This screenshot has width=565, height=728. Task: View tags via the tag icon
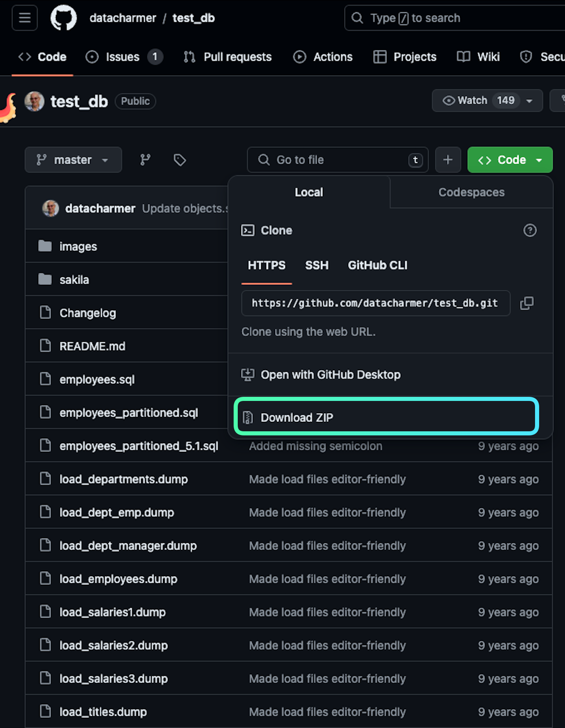tap(180, 160)
